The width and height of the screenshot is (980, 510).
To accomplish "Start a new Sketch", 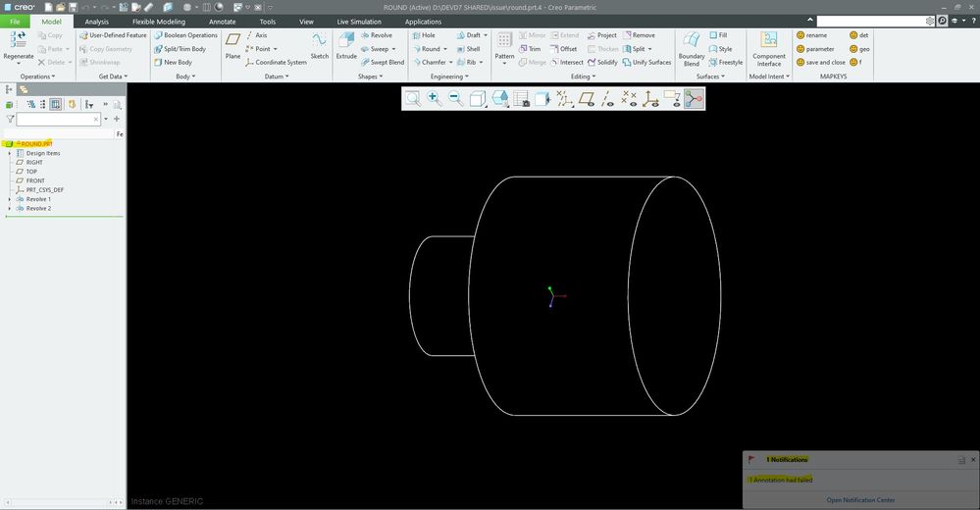I will coord(320,45).
